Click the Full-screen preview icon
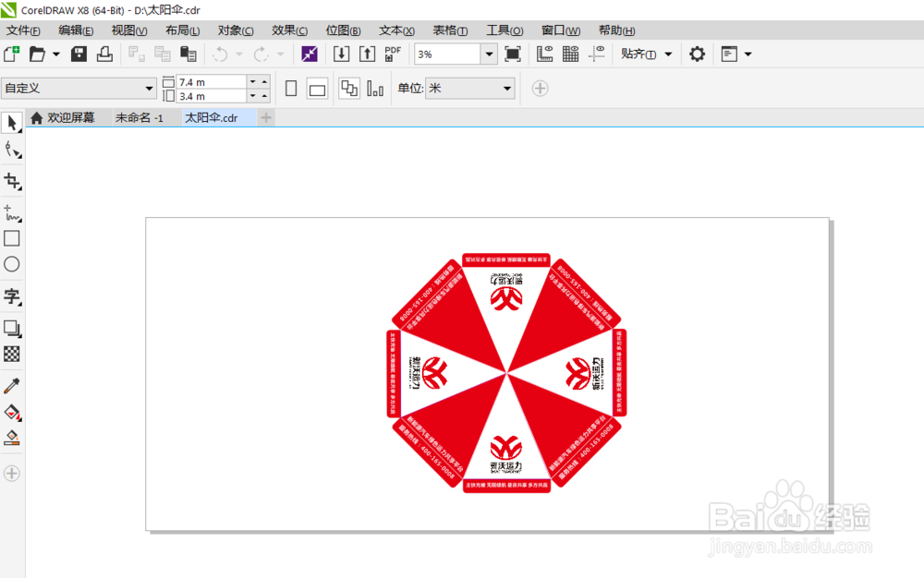This screenshot has width=924, height=578. pyautogui.click(x=513, y=54)
